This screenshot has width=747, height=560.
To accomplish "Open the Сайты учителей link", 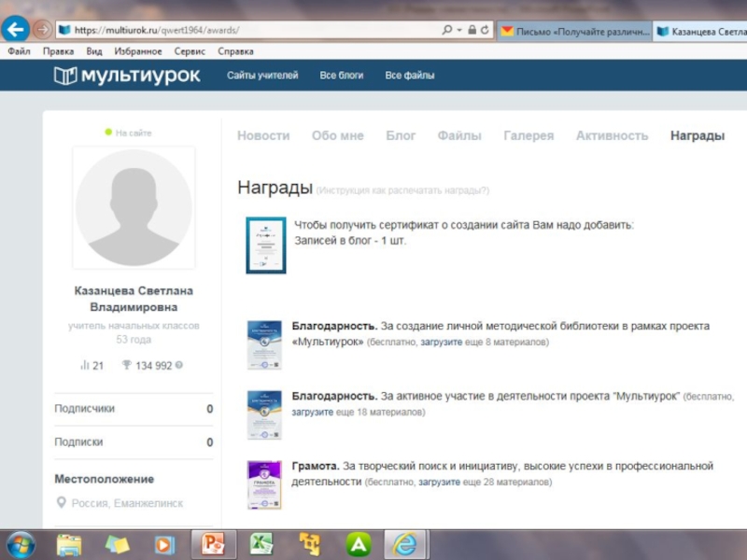I will 262,76.
